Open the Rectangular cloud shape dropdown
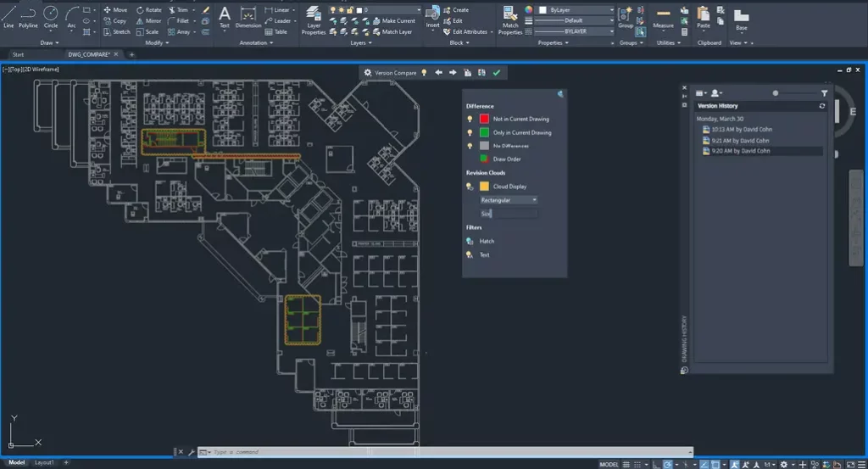Viewport: 868px width, 469px height. pos(509,200)
